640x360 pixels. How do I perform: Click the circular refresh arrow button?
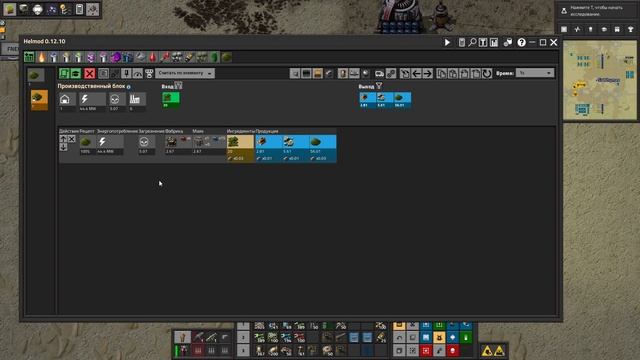click(x=487, y=73)
